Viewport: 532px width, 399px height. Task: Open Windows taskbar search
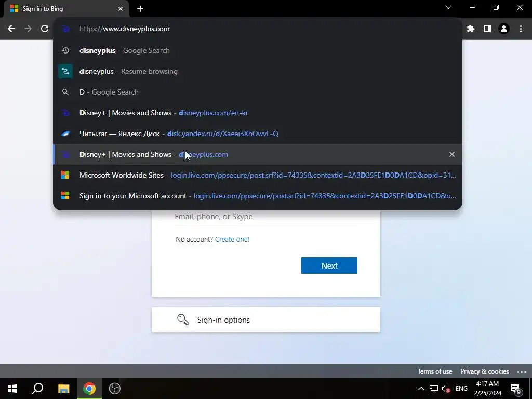(x=37, y=389)
